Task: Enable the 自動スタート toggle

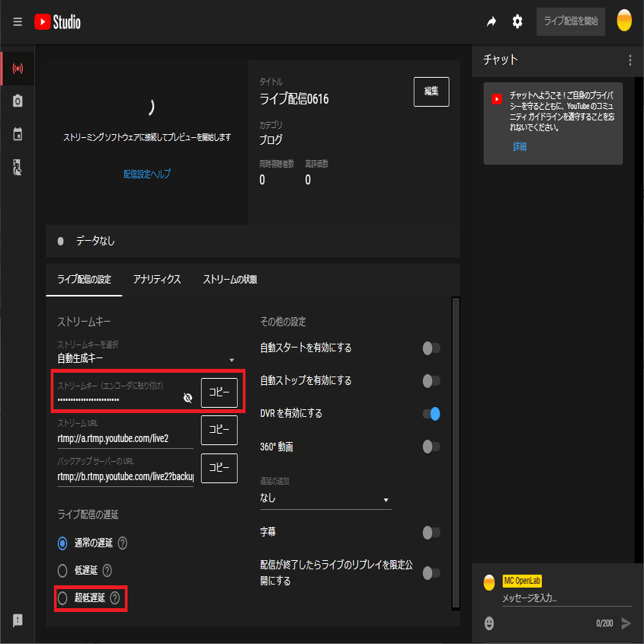Action: [x=431, y=348]
